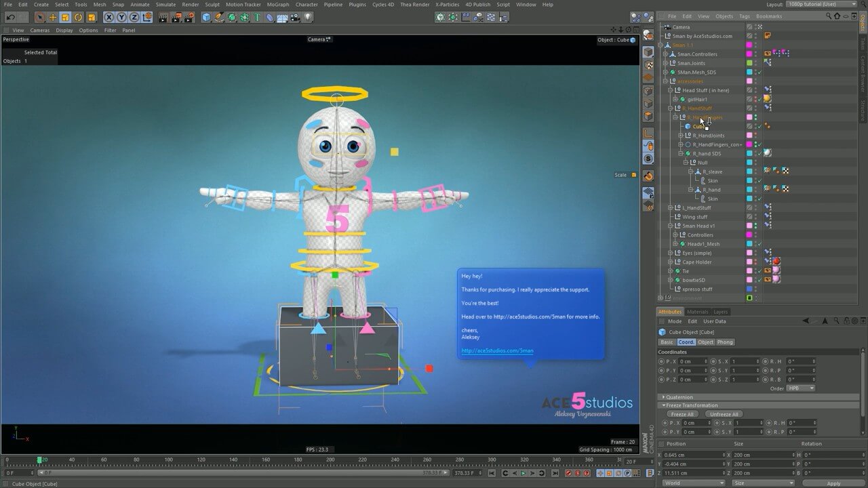Open the MoGraph menu
The width and height of the screenshot is (868, 488).
point(277,4)
